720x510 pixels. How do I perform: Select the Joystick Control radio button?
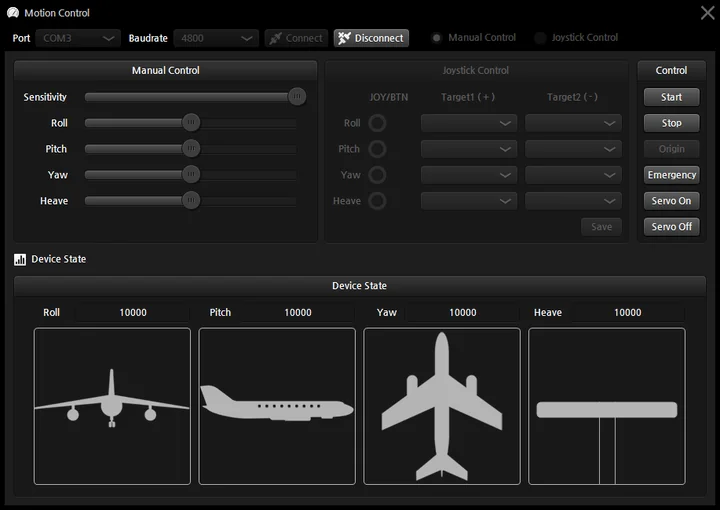(540, 38)
